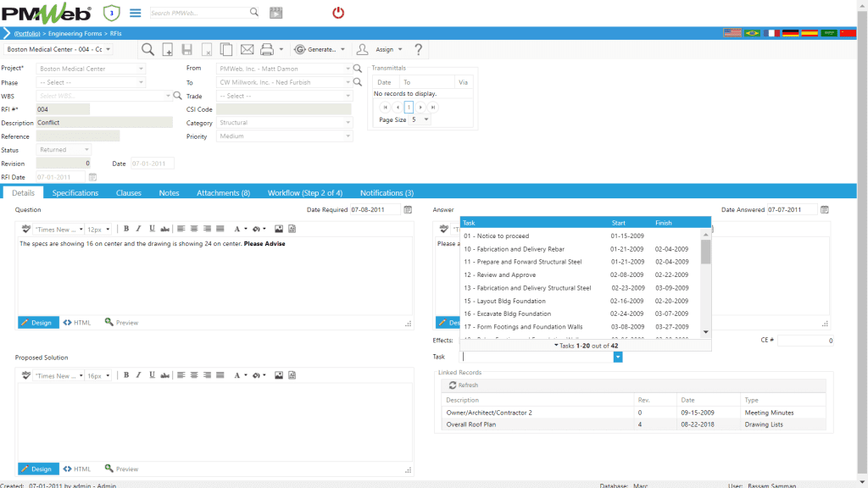Switch to the Notes tab

(x=169, y=192)
